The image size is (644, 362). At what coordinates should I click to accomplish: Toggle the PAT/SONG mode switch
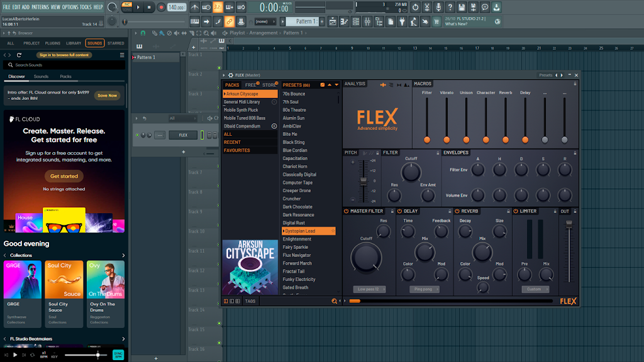coord(127,7)
